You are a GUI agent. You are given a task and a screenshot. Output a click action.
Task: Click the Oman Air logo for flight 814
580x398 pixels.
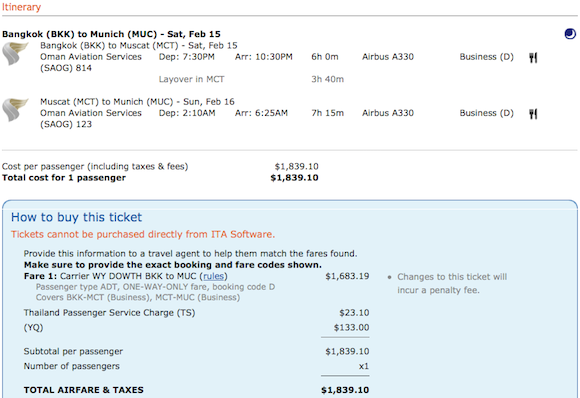coord(15,54)
